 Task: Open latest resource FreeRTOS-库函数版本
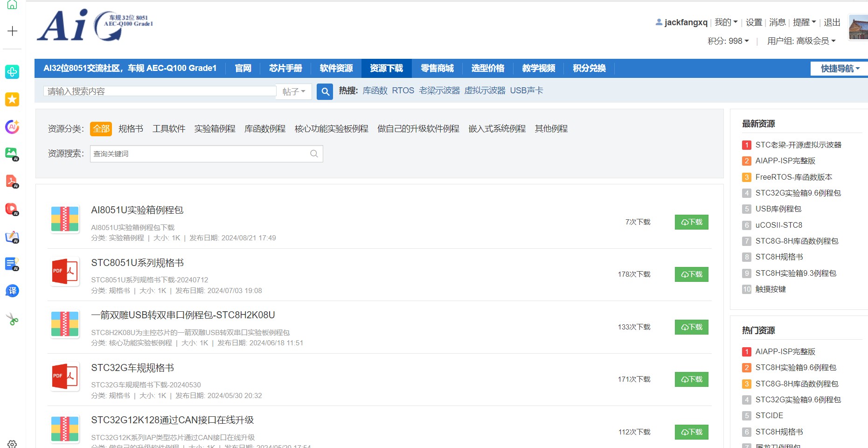[x=794, y=177]
